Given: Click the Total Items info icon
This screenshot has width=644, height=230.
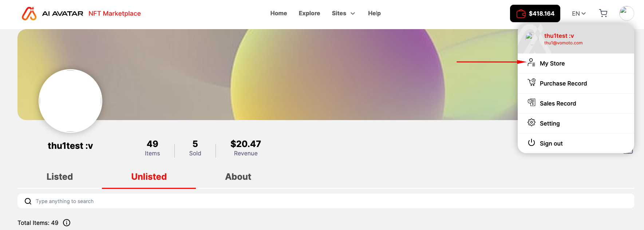Looking at the screenshot, I should click(x=67, y=223).
